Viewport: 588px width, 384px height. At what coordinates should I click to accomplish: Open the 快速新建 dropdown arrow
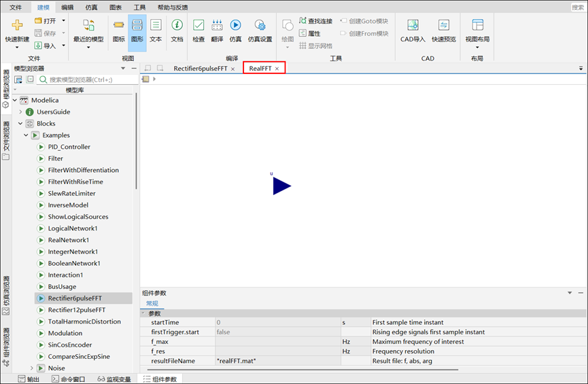point(17,48)
